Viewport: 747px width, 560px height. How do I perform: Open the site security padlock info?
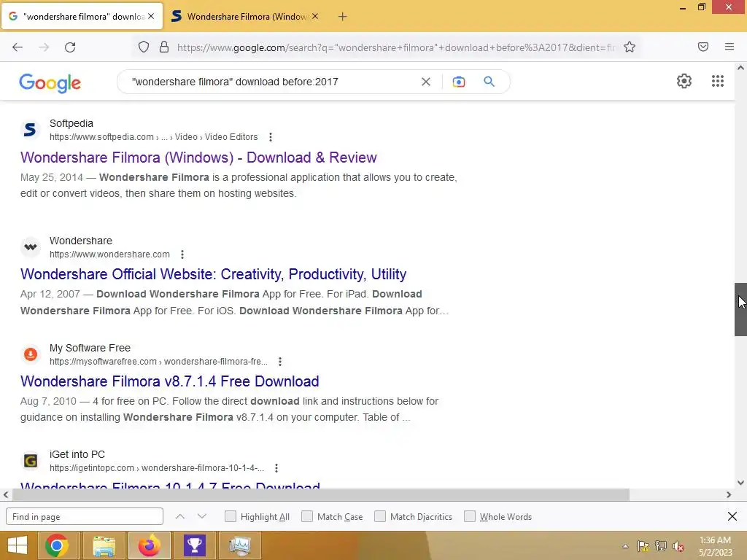164,47
